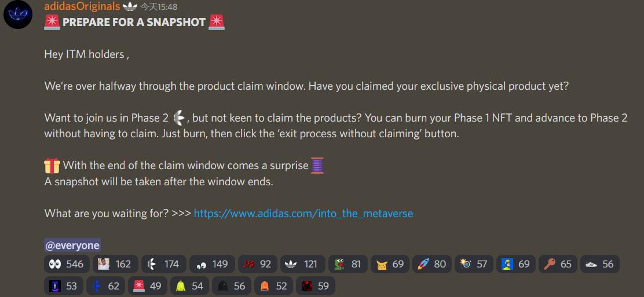This screenshot has width=644, height=297.
Task: Click the photo face reaction with 162
Action: tap(115, 264)
